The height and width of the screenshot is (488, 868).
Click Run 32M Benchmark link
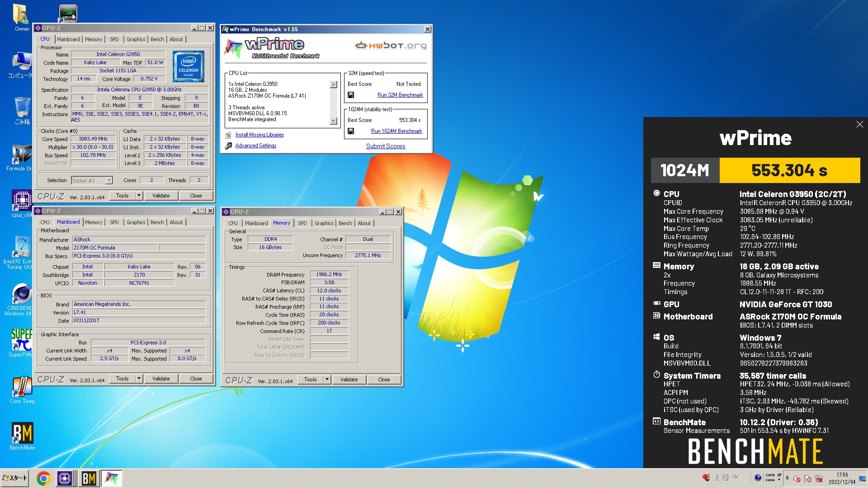pyautogui.click(x=400, y=95)
